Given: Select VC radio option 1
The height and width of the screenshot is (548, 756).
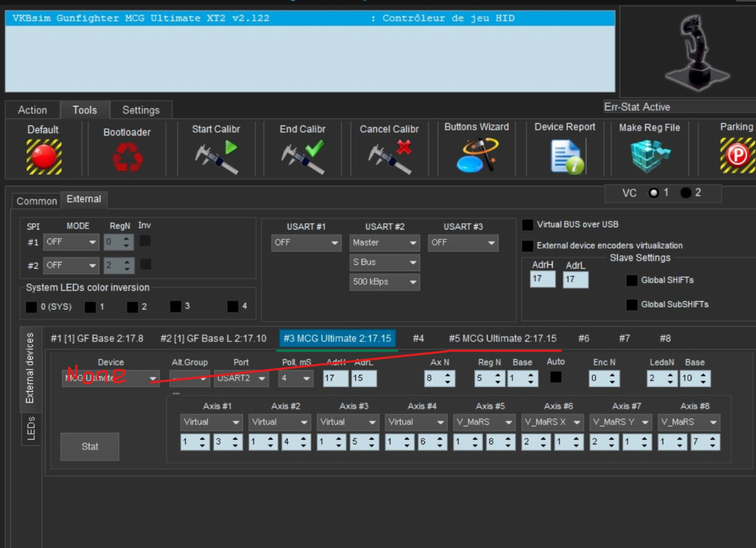Looking at the screenshot, I should pyautogui.click(x=654, y=193).
